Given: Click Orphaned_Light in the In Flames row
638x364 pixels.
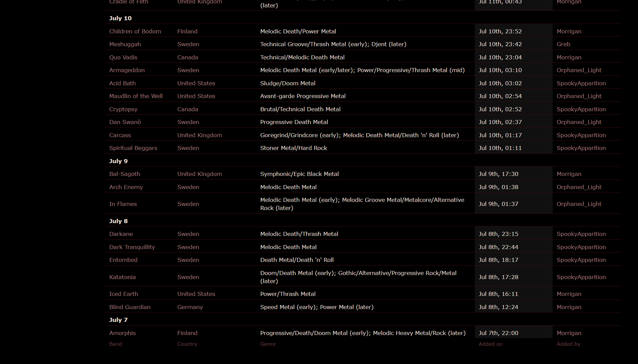Looking at the screenshot, I should [x=579, y=204].
